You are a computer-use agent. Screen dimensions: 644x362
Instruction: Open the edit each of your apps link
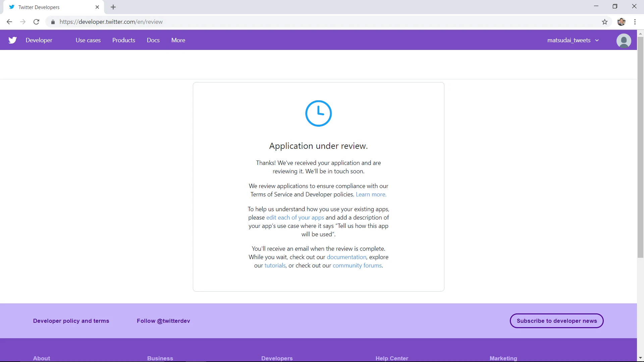[x=295, y=218]
